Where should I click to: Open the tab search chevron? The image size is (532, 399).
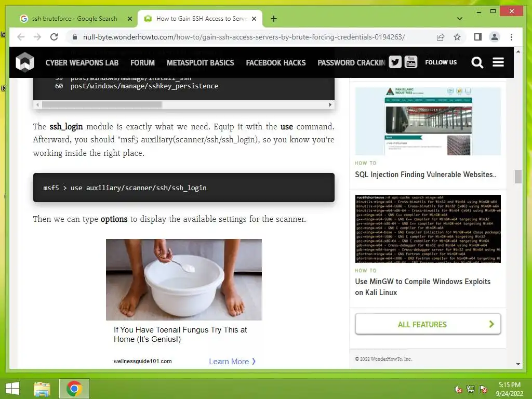click(x=459, y=19)
